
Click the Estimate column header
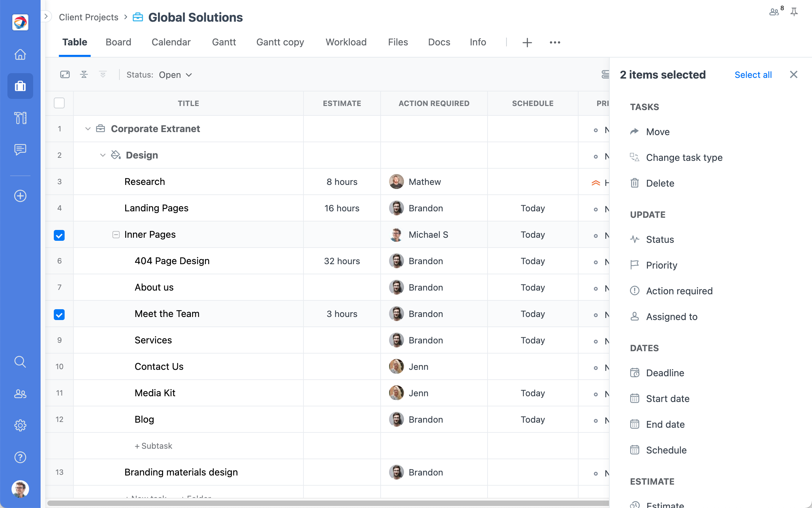pyautogui.click(x=342, y=103)
